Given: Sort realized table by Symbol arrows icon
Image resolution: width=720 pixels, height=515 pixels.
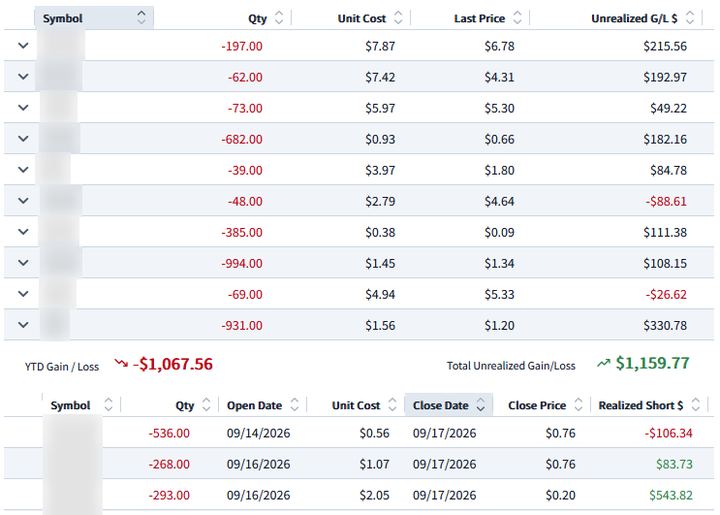Looking at the screenshot, I should click(108, 405).
